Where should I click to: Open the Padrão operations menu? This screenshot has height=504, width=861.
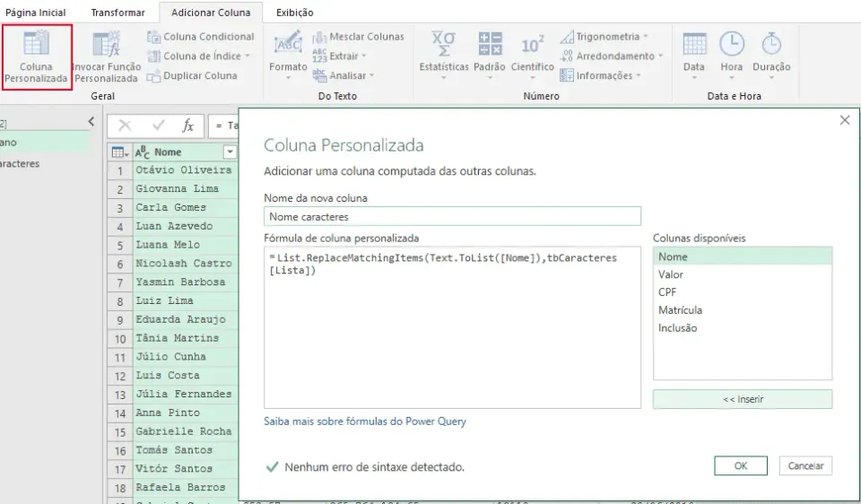pos(490,56)
